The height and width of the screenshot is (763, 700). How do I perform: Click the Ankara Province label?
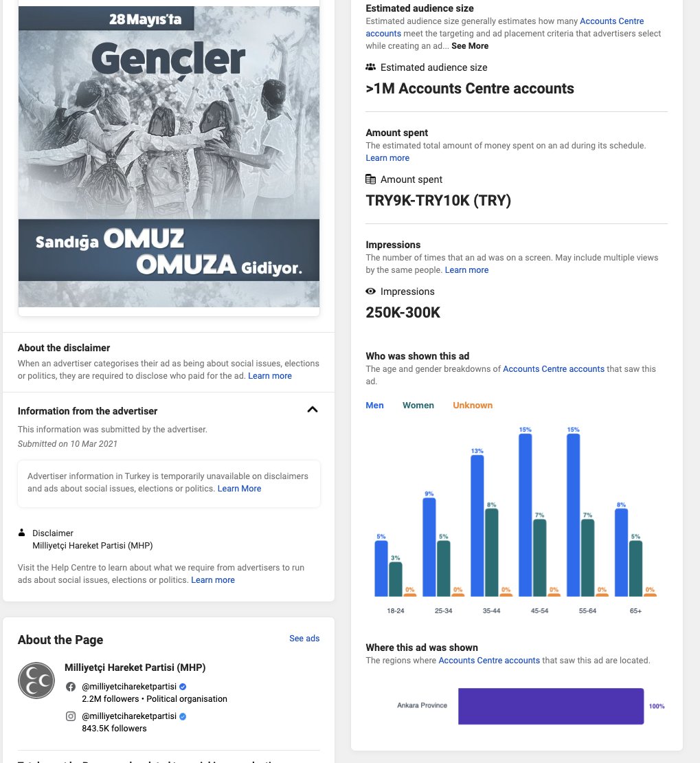[422, 705]
